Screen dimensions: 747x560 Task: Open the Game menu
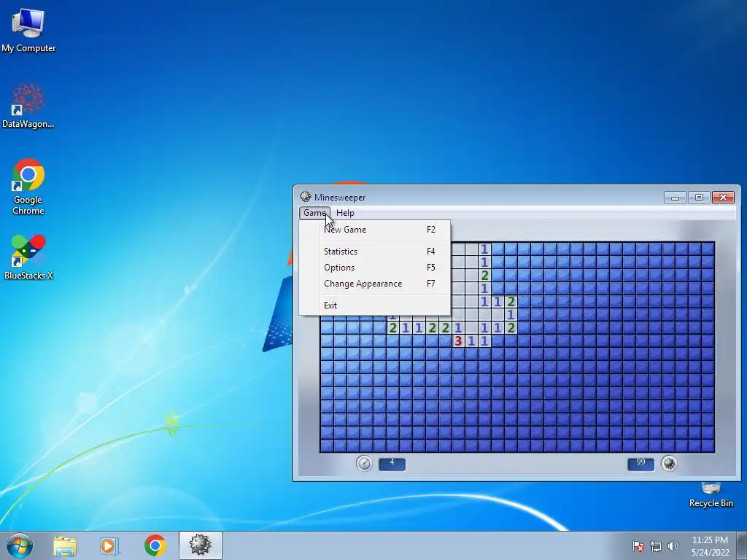pos(314,213)
